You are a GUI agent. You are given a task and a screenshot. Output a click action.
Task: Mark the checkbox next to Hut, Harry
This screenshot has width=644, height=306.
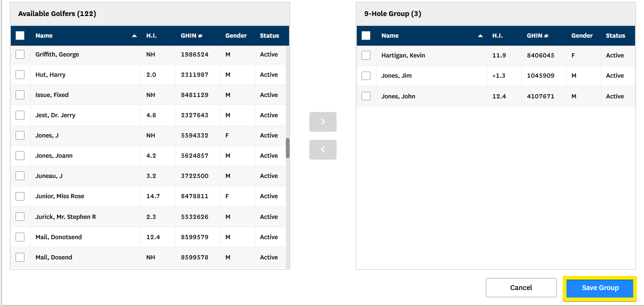tap(20, 75)
